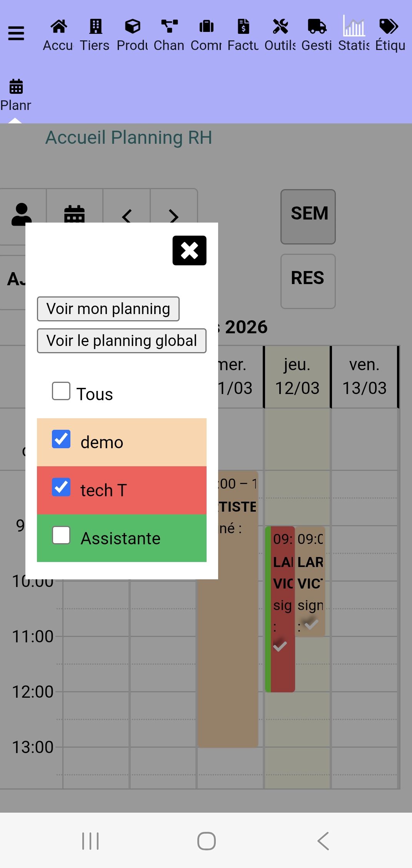Viewport: 412px width, 868px height.
Task: Open the hamburger menu
Action: [16, 33]
